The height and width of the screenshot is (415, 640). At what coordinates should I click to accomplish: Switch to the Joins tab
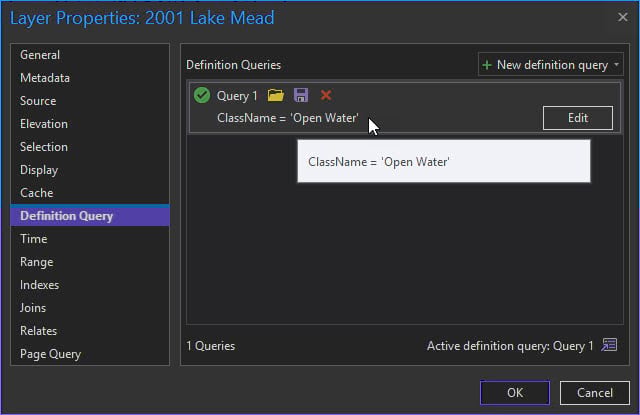33,308
